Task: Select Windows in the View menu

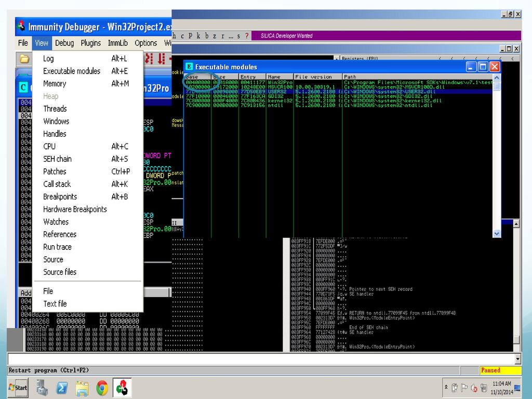Action: tap(87, 121)
